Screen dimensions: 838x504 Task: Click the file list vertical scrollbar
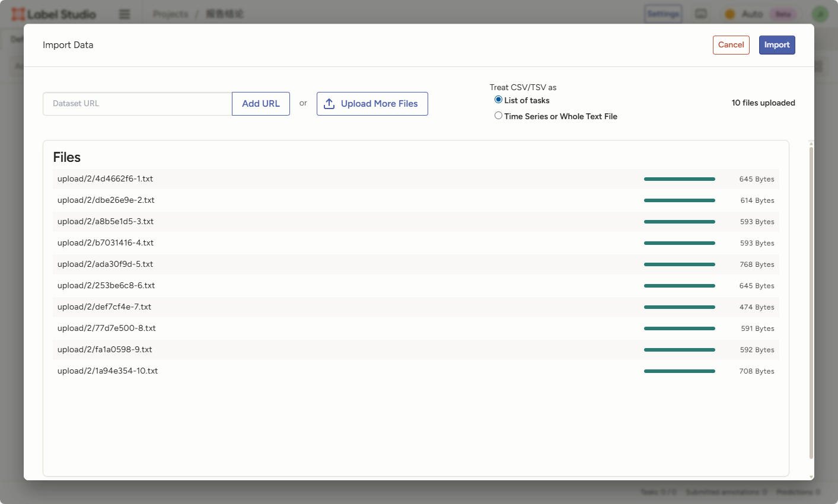point(811,302)
